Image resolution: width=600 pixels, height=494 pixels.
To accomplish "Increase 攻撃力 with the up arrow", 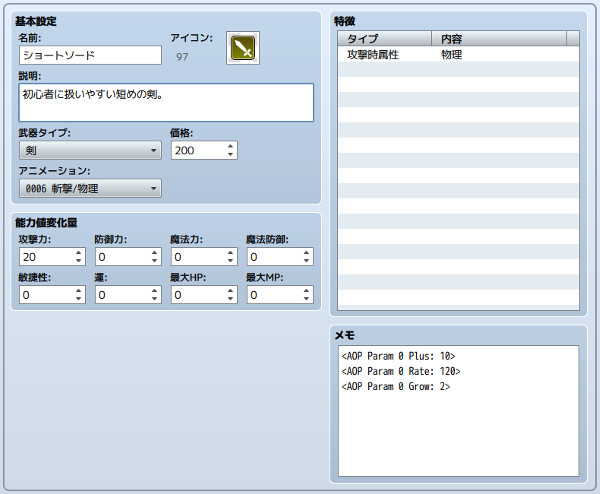I will tap(78, 253).
